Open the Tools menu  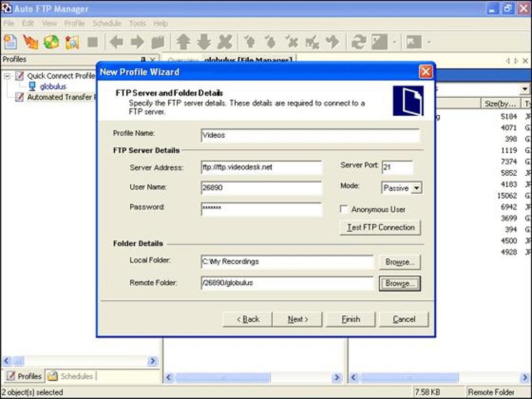[x=137, y=23]
